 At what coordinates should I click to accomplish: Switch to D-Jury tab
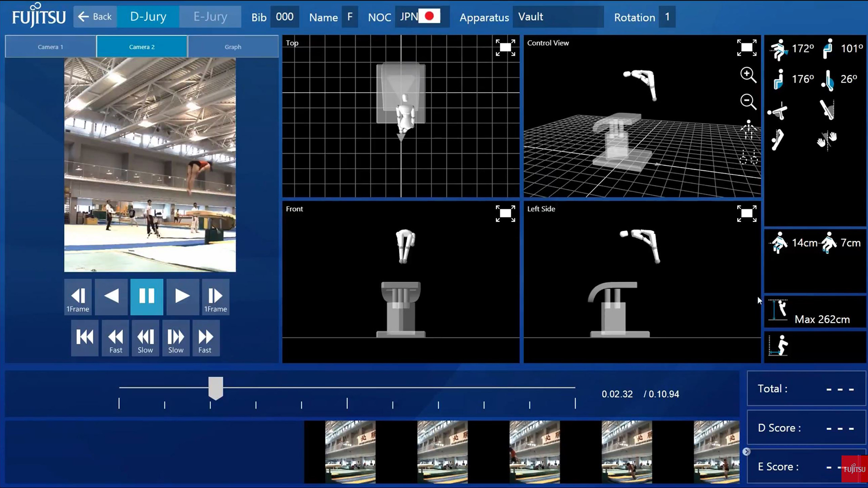(x=148, y=17)
